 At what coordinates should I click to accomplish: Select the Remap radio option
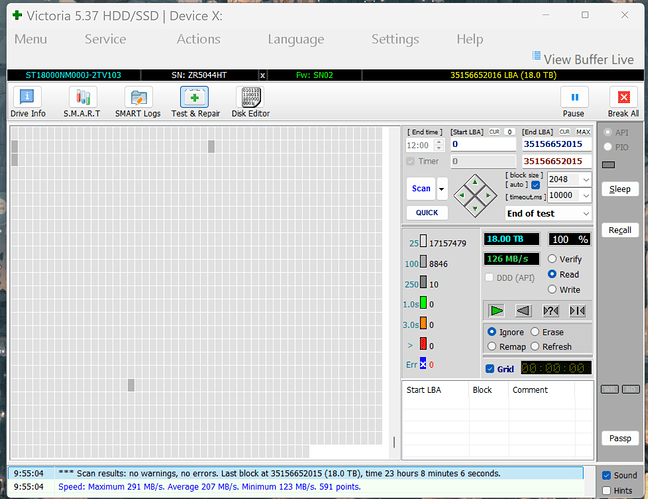coord(492,346)
